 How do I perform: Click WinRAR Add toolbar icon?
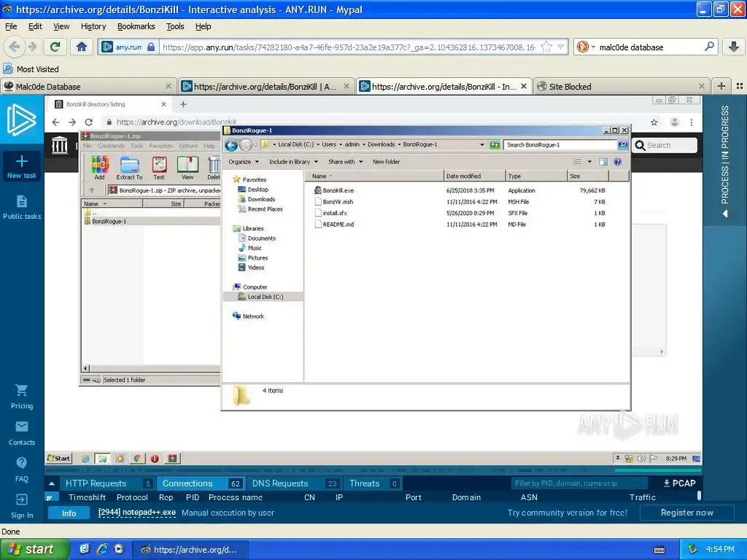point(99,168)
